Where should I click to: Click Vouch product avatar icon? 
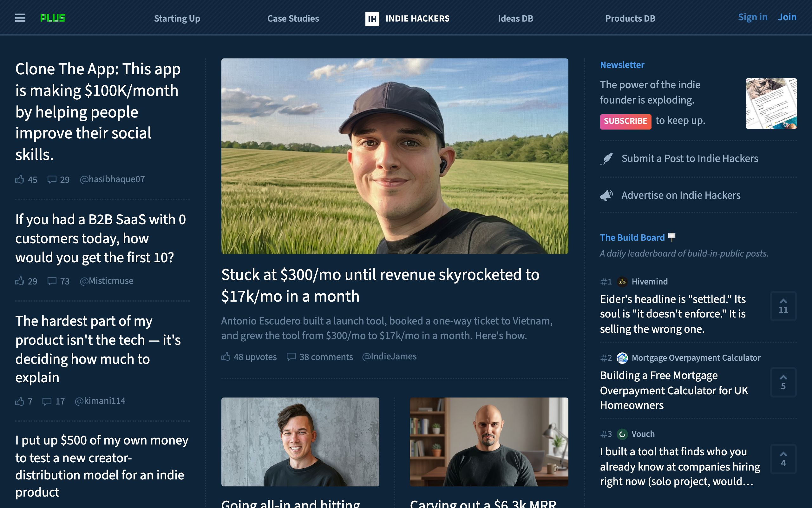coord(622,434)
